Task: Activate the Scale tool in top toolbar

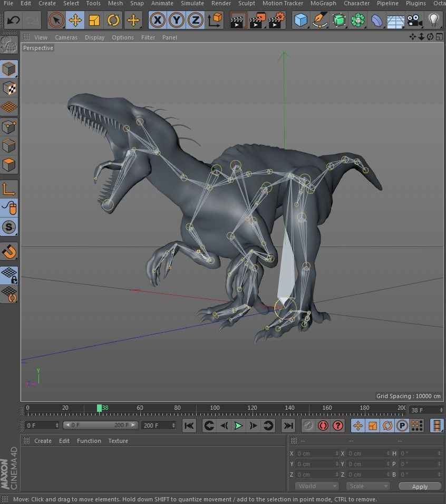Action: click(x=94, y=20)
